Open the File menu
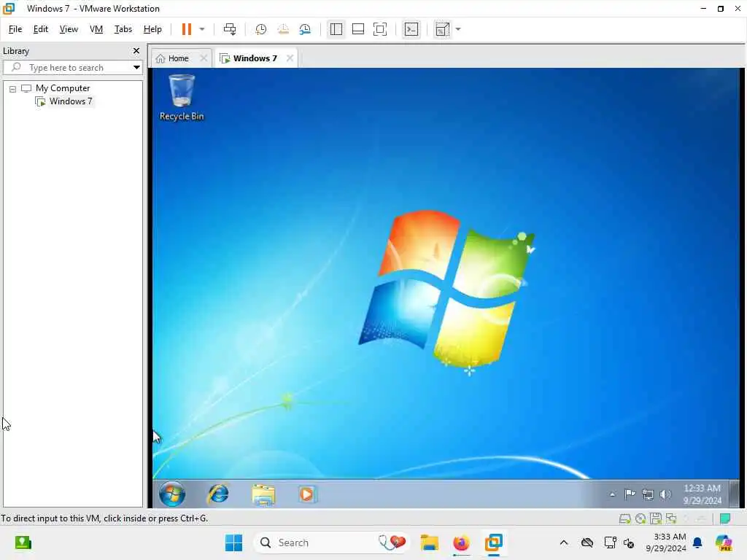Viewport: 747px width, 560px height. click(x=15, y=29)
